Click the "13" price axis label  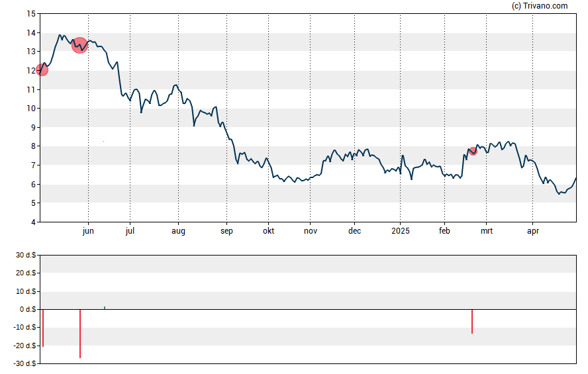coord(31,52)
